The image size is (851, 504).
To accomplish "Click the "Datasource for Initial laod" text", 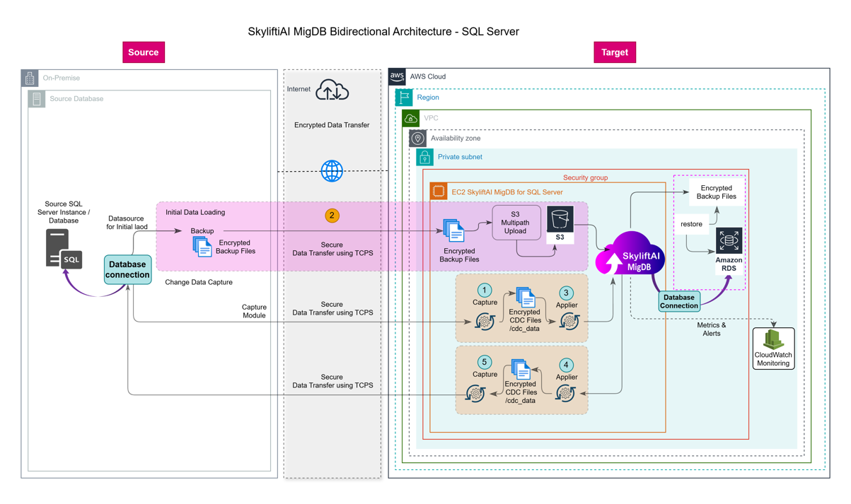I will click(x=126, y=223).
